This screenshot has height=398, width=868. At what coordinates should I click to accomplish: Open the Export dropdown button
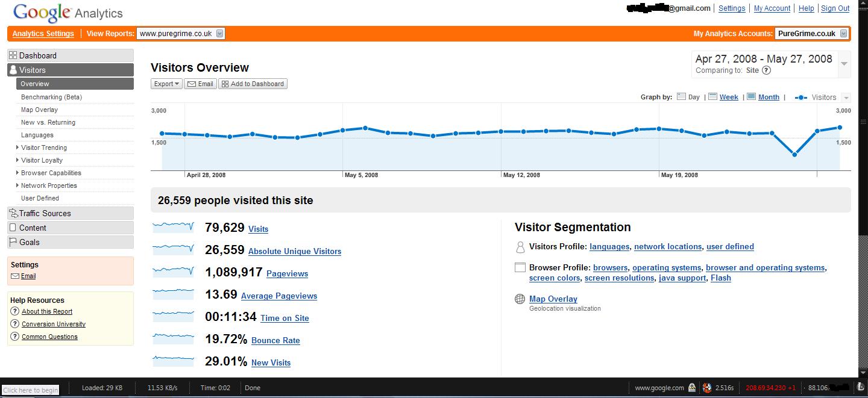coord(166,84)
